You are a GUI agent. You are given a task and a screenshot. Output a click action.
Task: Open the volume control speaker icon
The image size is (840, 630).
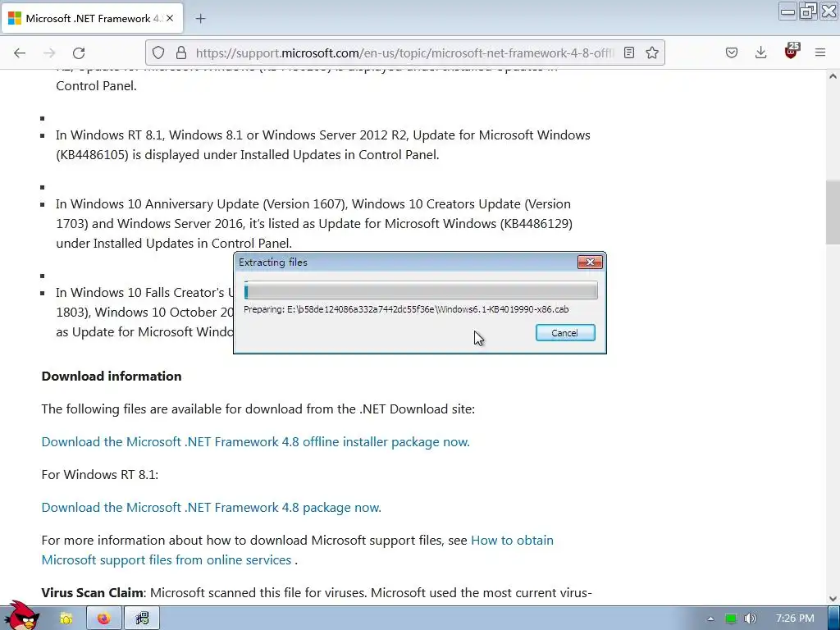(x=751, y=619)
